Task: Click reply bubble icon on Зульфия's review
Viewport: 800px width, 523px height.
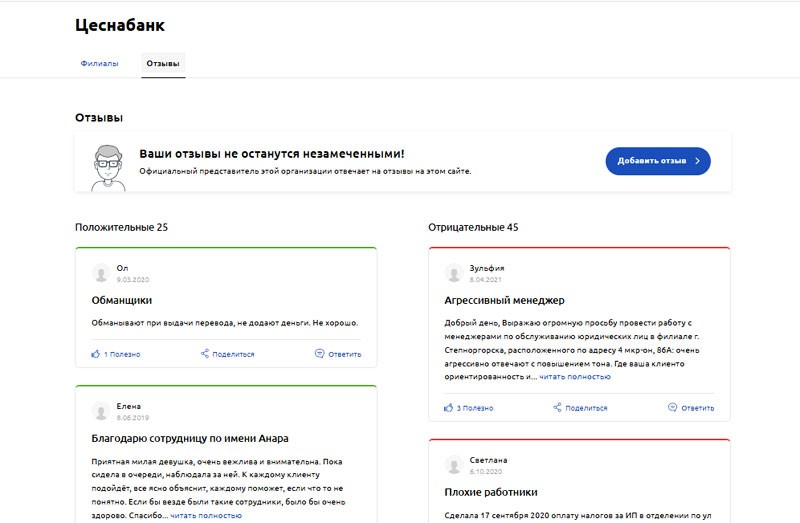Action: click(672, 407)
